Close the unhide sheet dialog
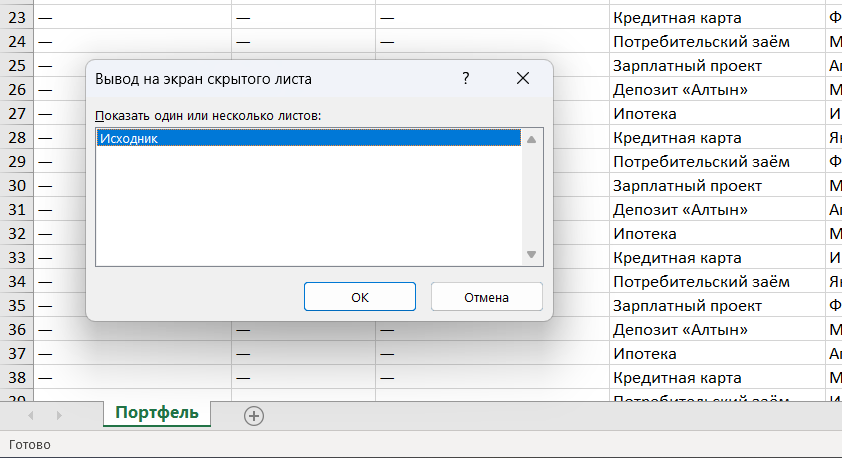The width and height of the screenshot is (842, 458). (522, 78)
